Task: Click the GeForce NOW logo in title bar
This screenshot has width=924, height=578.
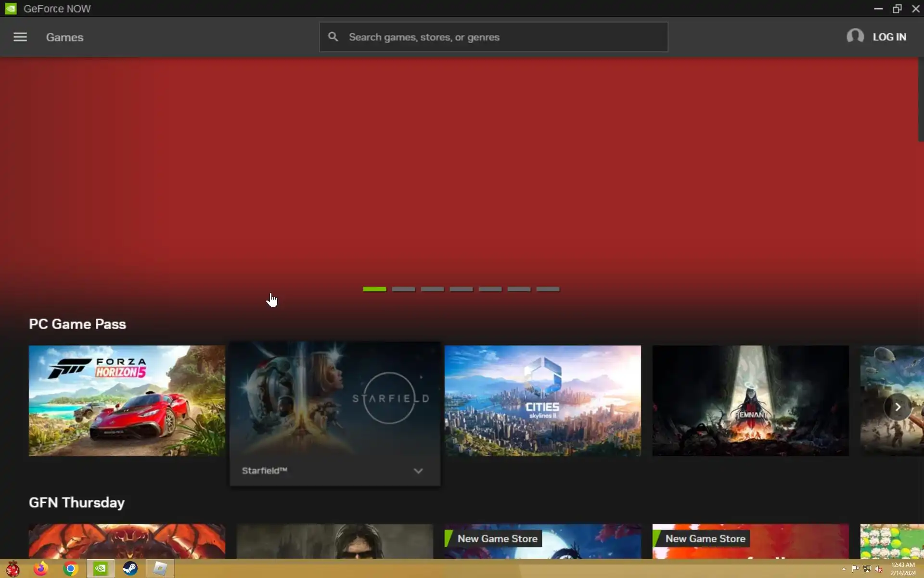Action: click(x=11, y=9)
